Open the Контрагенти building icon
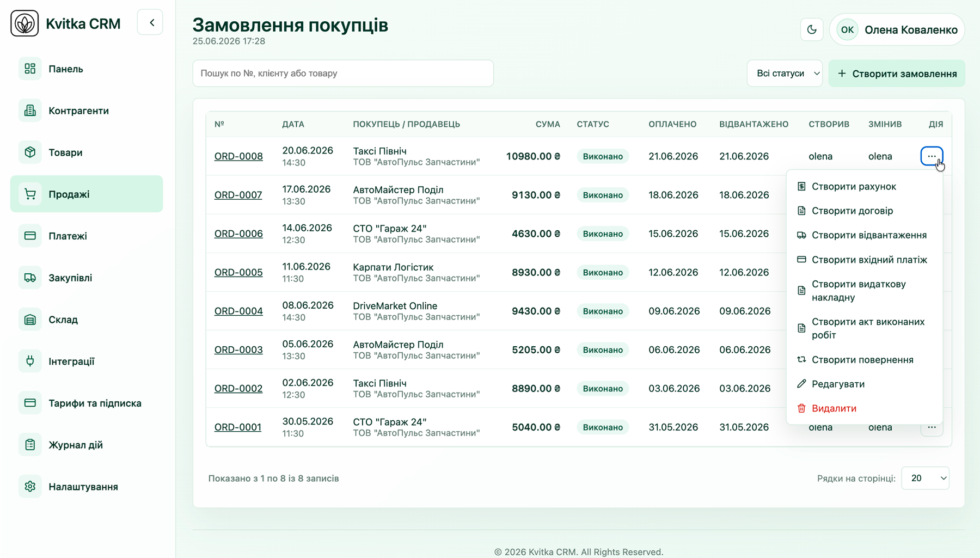980x558 pixels. [x=30, y=111]
